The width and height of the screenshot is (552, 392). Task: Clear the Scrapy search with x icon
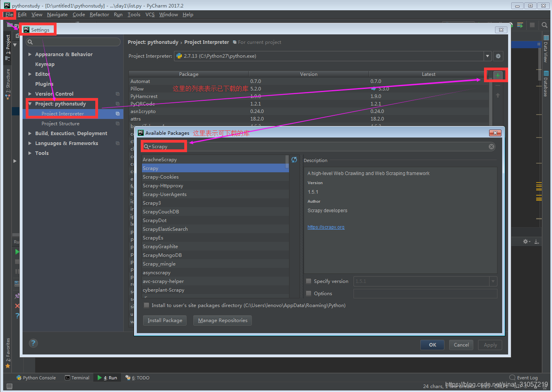click(x=492, y=147)
